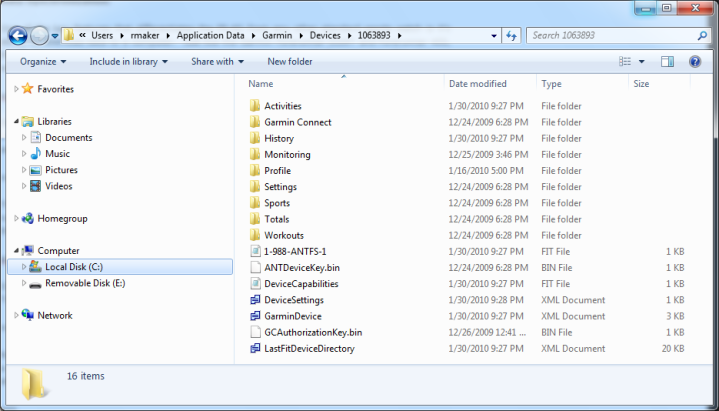
Task: Open Help with the question mark icon
Action: pyautogui.click(x=695, y=61)
